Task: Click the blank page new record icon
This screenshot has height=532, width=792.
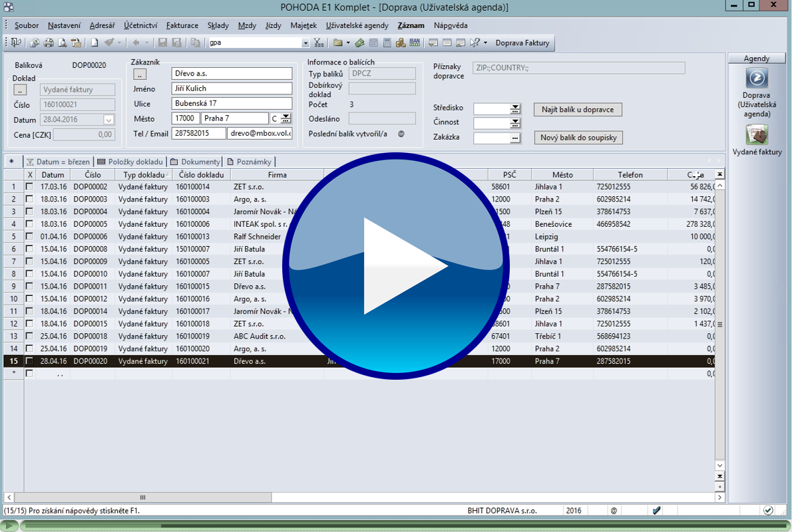Action: coord(95,43)
